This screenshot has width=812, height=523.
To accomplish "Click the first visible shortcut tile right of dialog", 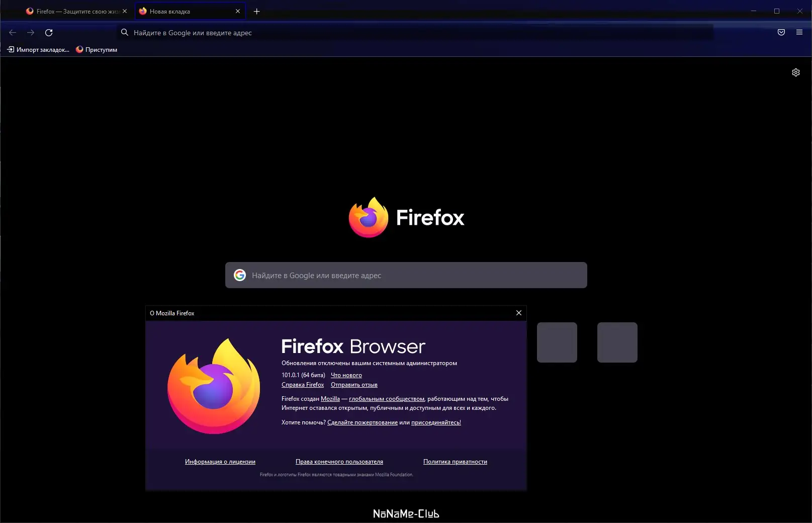I will pos(557,342).
